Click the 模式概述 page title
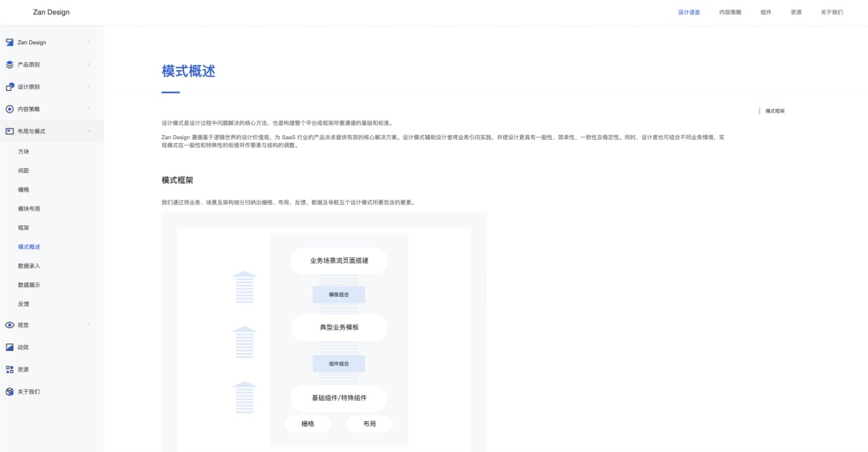This screenshot has height=452, width=868. (188, 71)
